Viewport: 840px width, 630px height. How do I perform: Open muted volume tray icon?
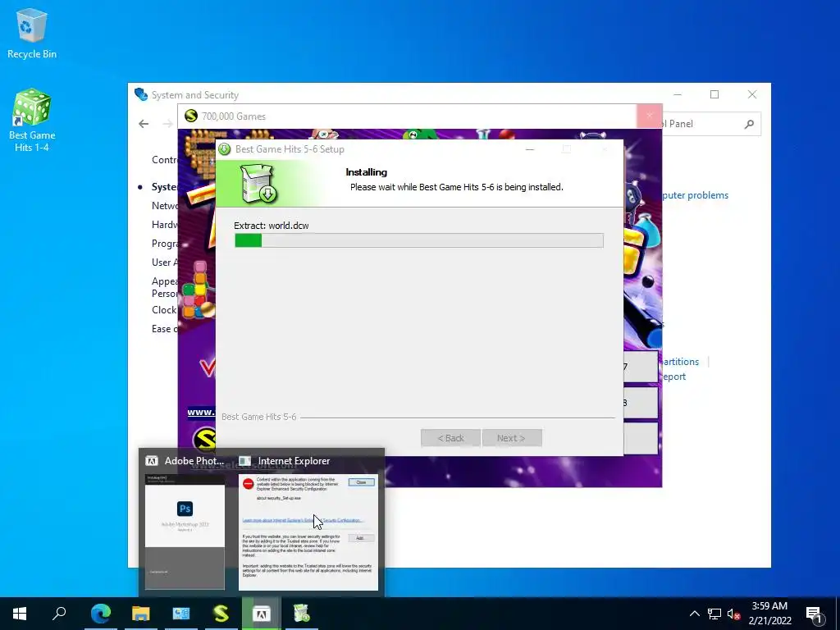coord(734,614)
